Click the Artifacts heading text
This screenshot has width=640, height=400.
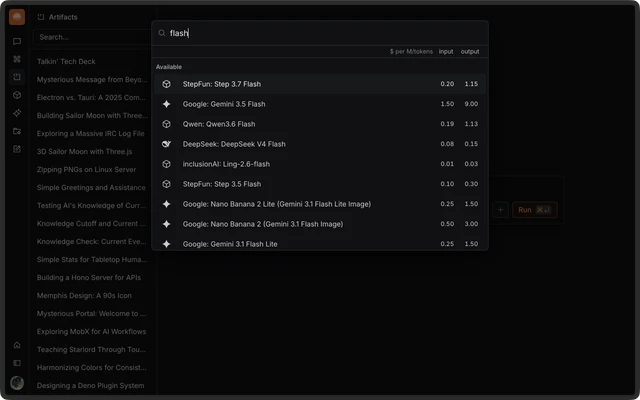(x=63, y=17)
